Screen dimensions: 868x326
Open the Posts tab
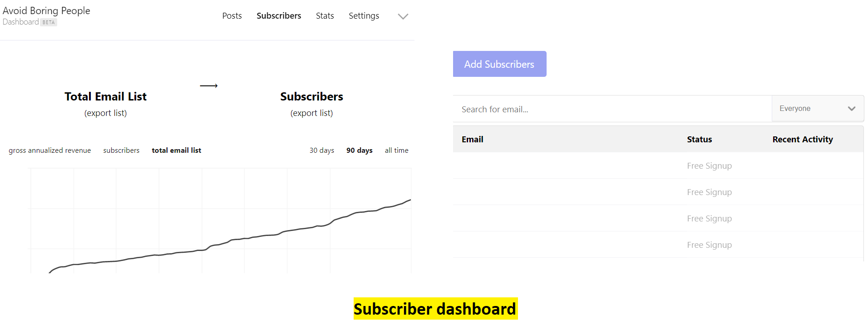[232, 16]
